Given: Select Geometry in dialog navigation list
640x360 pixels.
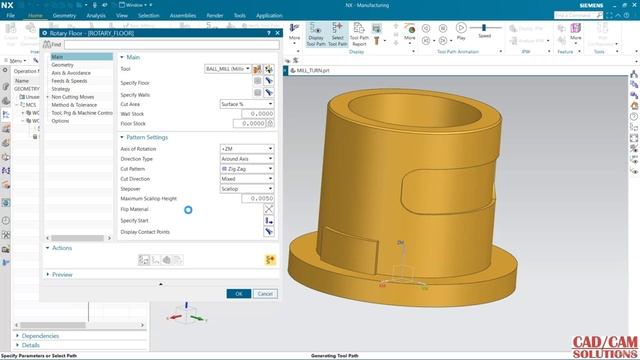Looking at the screenshot, I should tap(62, 65).
